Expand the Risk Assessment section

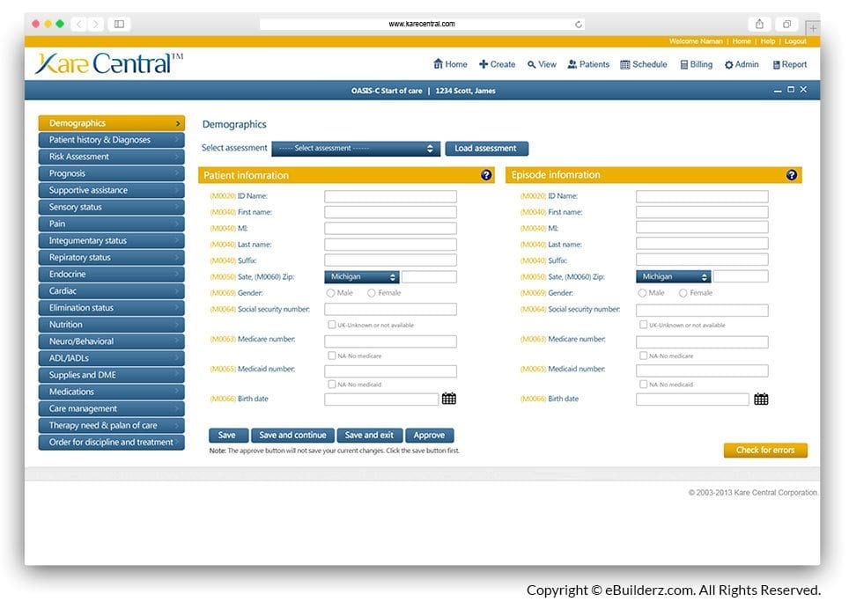coord(112,157)
